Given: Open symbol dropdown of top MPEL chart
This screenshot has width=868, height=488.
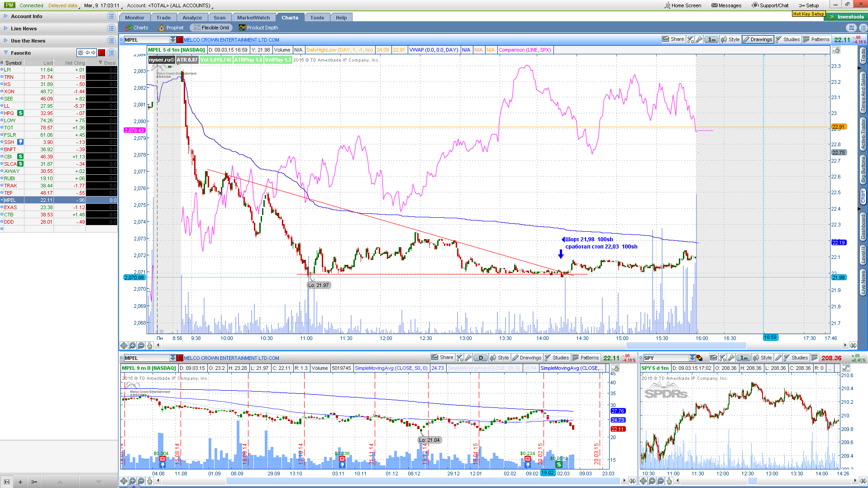Looking at the screenshot, I should pos(172,40).
